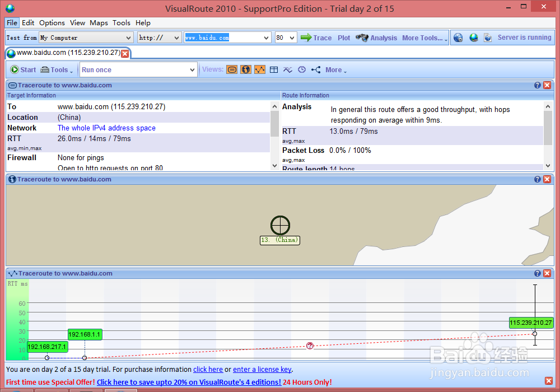Image resolution: width=560 pixels, height=392 pixels.
Task: Close the map Traceroute panel
Action: click(547, 179)
